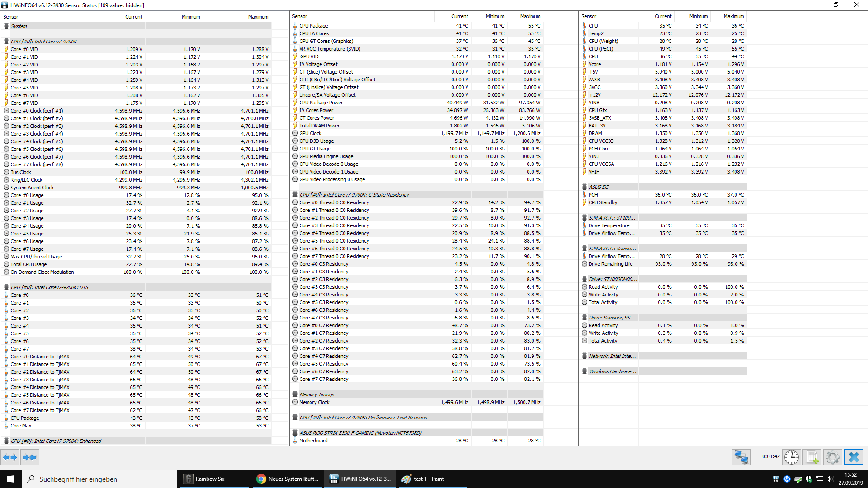Screen dimensions: 868x488
Task: Click the volume speaker tray icon
Action: pos(830,479)
